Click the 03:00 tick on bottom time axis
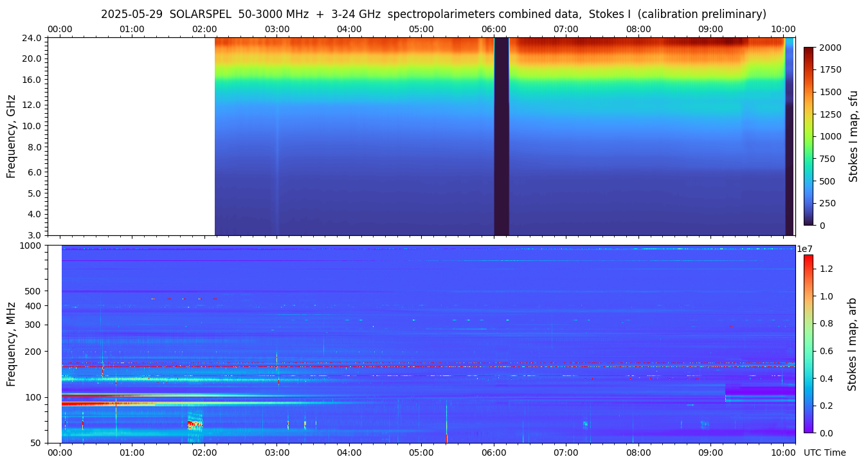Image resolution: width=868 pixels, height=466 pixels. pyautogui.click(x=276, y=453)
